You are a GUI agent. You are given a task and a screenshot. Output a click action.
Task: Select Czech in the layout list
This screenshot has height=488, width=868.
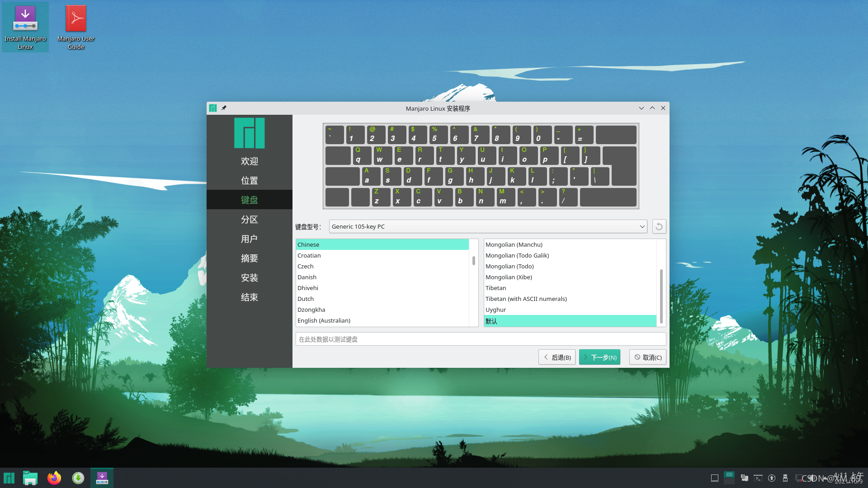382,266
